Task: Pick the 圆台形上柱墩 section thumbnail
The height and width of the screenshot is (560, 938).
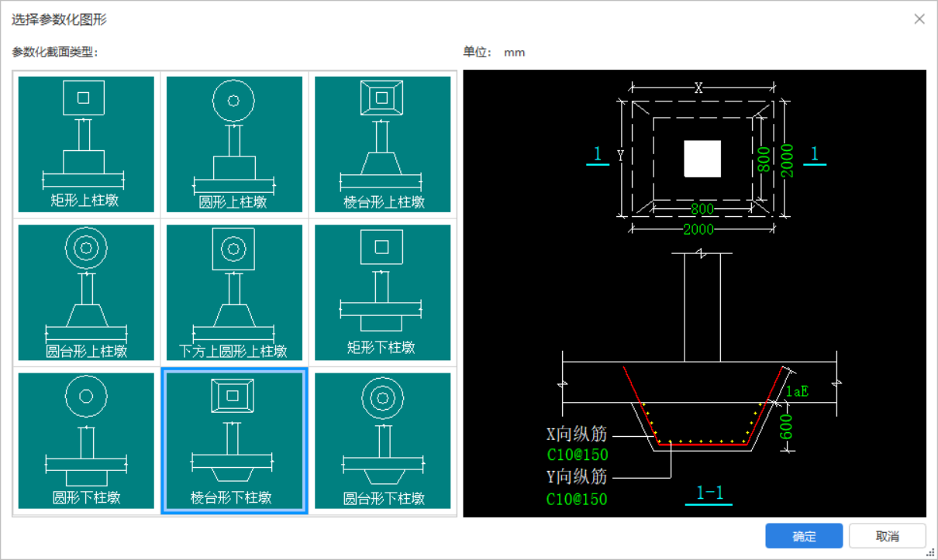Action: [86, 293]
